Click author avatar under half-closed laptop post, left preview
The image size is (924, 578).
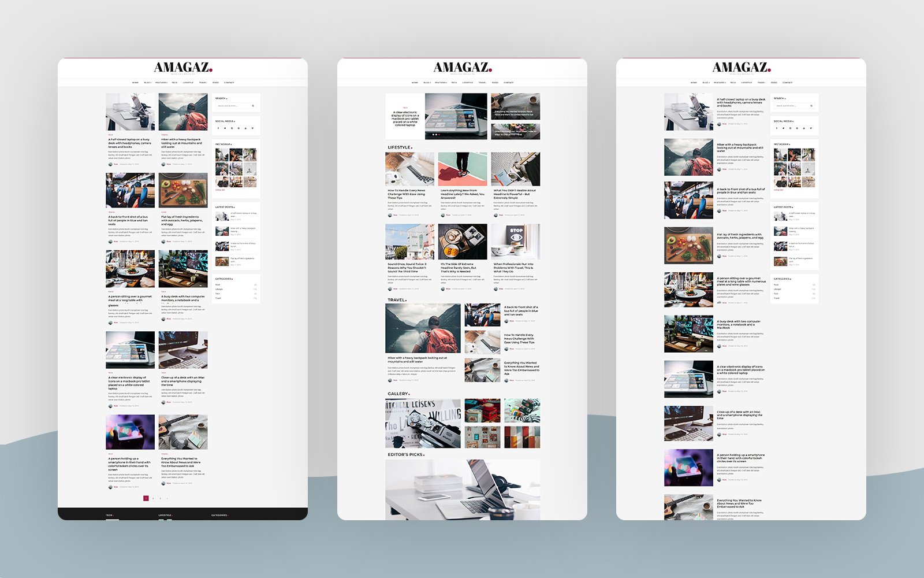110,164
